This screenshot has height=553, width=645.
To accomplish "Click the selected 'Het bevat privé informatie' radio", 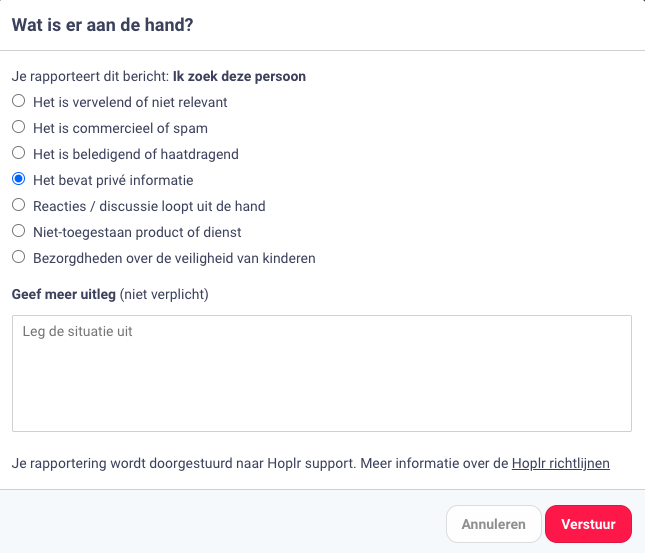I will pyautogui.click(x=18, y=180).
